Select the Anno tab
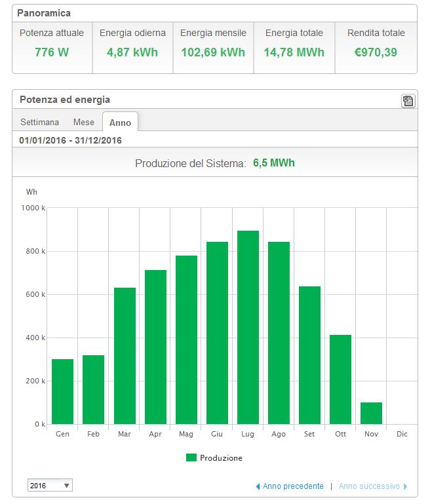Screen dimensions: 430x504 (x=120, y=122)
